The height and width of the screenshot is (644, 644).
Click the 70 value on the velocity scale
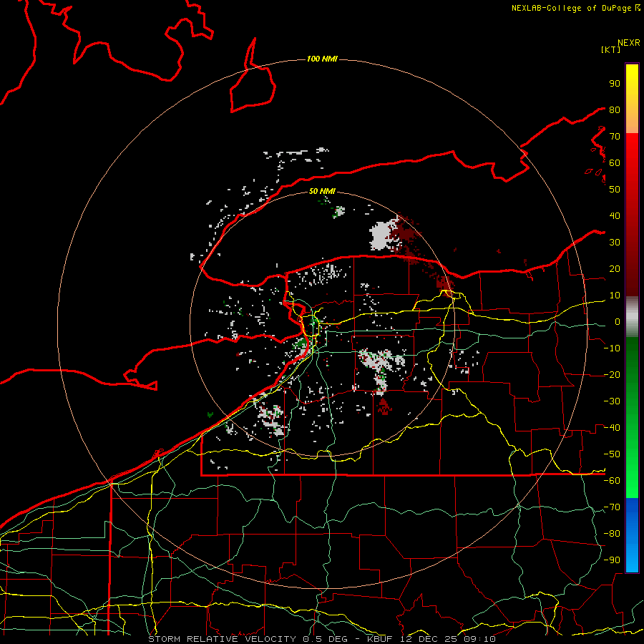coord(615,137)
